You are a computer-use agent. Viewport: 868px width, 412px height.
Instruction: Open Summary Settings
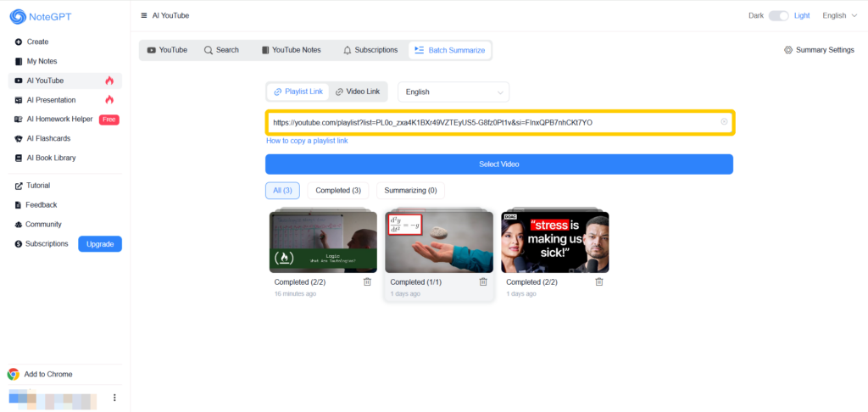pos(820,50)
